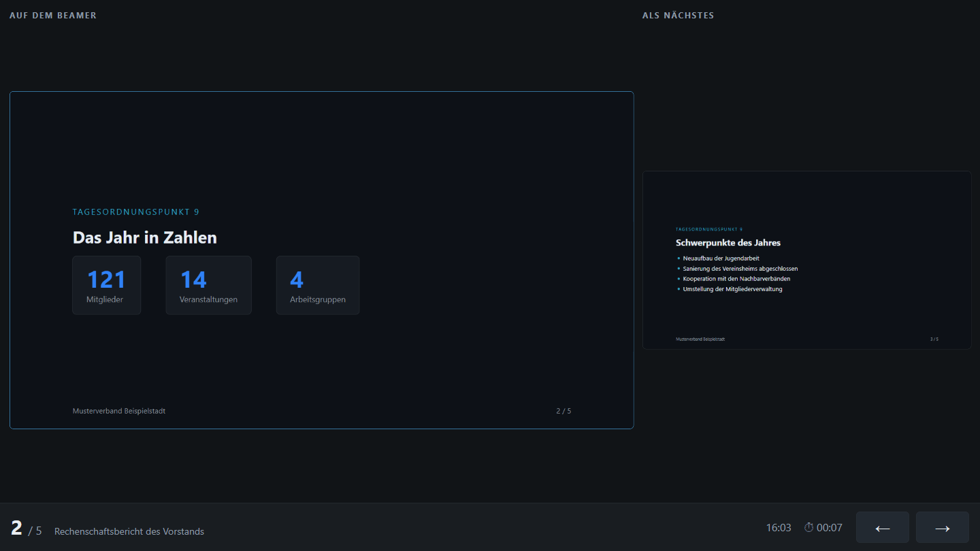Click the '2 / 5' page number on slide
This screenshot has width=980, height=551.
(x=563, y=411)
